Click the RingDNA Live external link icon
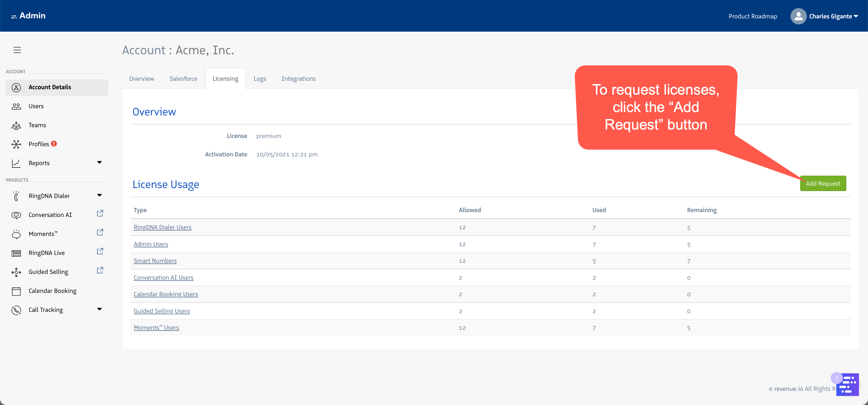Image resolution: width=868 pixels, height=405 pixels. 100,251
